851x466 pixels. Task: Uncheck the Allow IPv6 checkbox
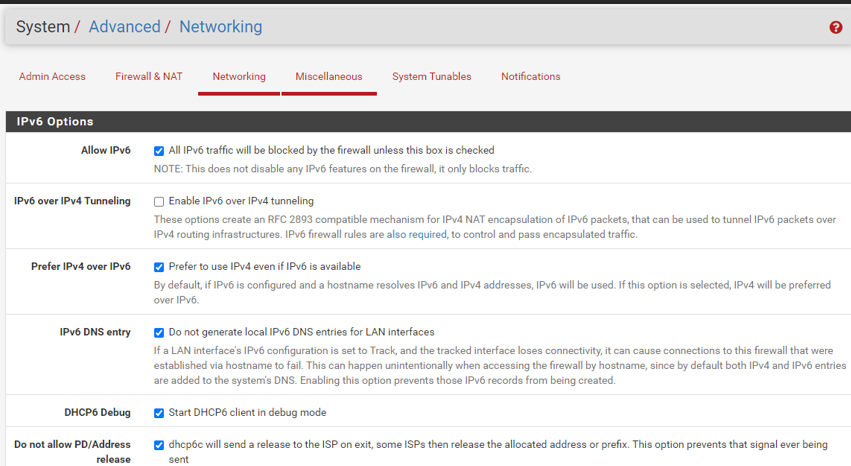point(158,151)
